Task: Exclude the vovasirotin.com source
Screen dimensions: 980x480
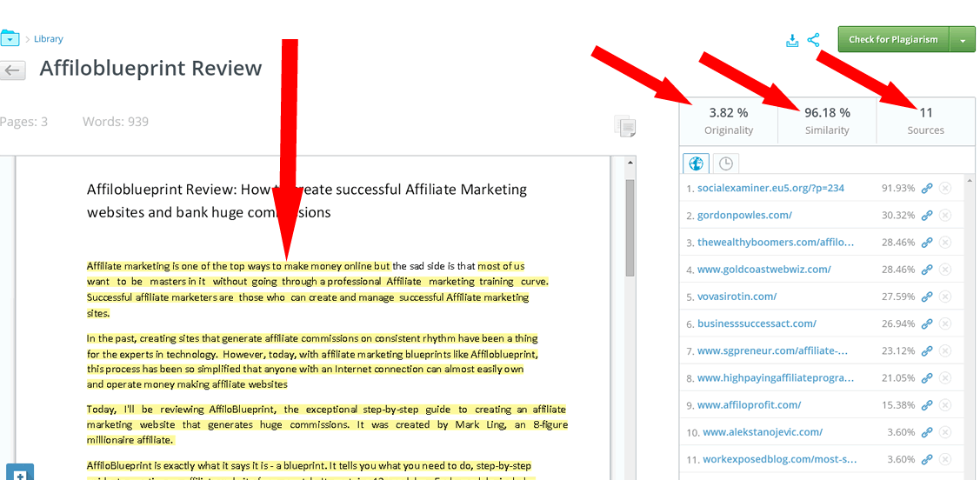Action: pos(945,297)
